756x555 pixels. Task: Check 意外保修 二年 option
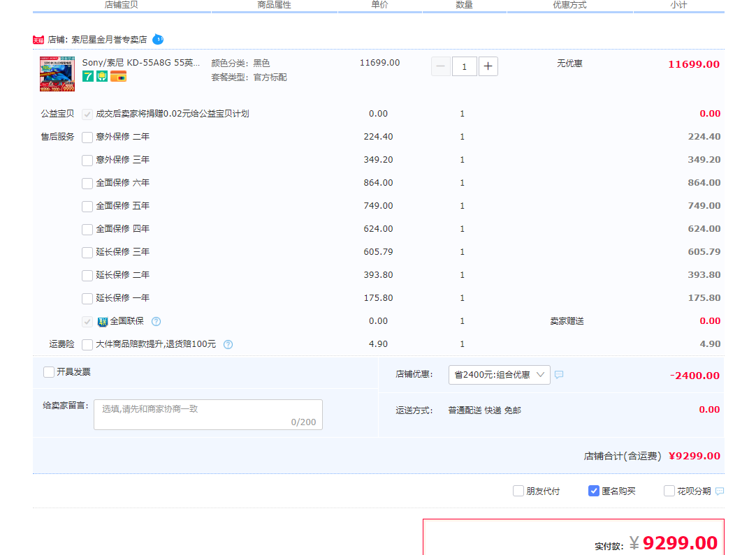87,138
